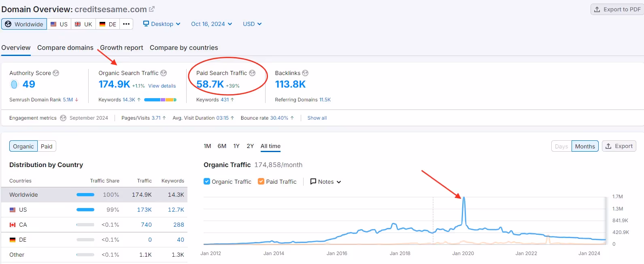Click Semrush Domain Rank 5.1M
The image size is (644, 264).
click(x=68, y=100)
